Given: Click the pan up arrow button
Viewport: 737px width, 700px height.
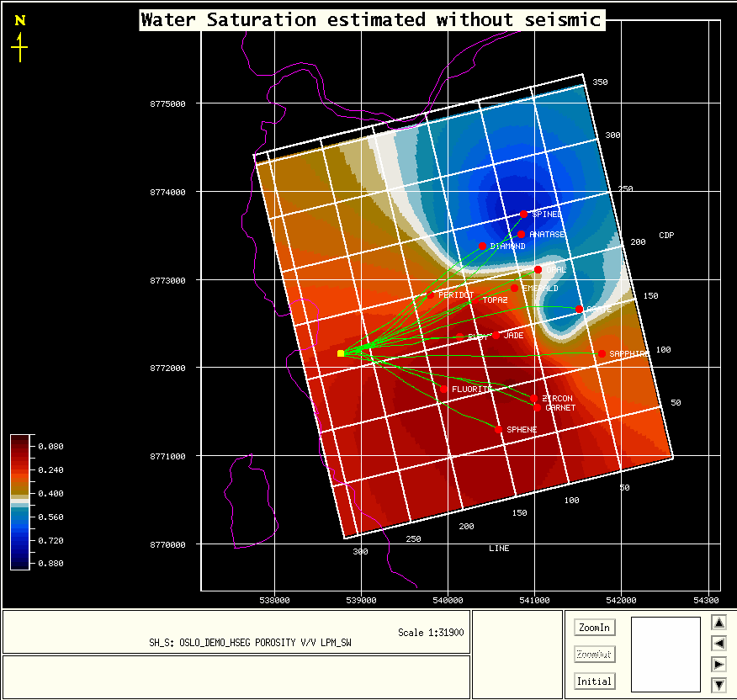Looking at the screenshot, I should (x=718, y=623).
